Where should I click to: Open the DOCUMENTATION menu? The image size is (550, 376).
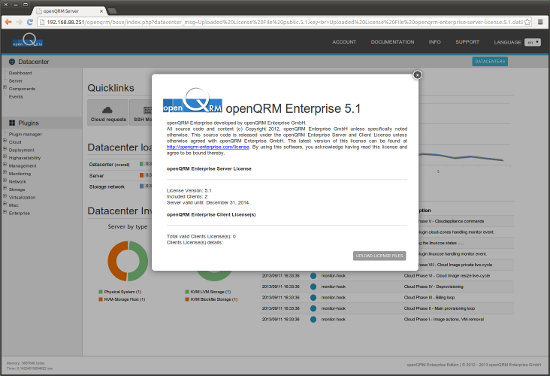(393, 42)
